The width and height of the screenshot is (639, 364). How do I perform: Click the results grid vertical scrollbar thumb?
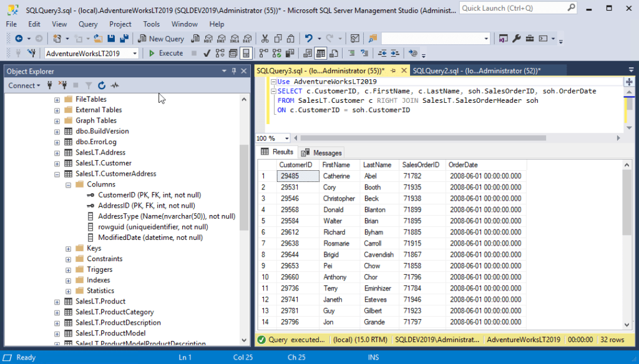tap(627, 203)
